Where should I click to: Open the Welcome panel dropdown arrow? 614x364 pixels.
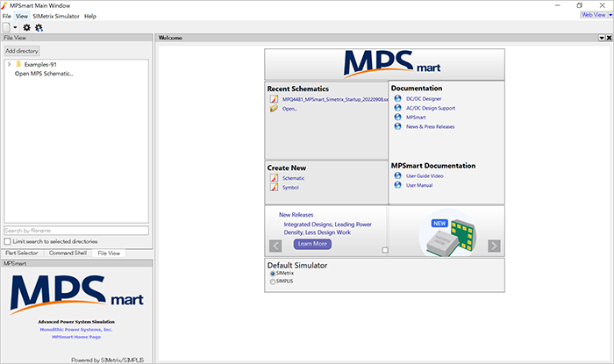pyautogui.click(x=602, y=38)
